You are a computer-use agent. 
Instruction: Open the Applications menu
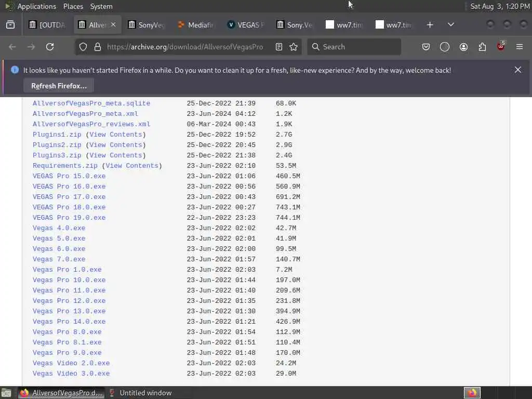click(x=37, y=6)
